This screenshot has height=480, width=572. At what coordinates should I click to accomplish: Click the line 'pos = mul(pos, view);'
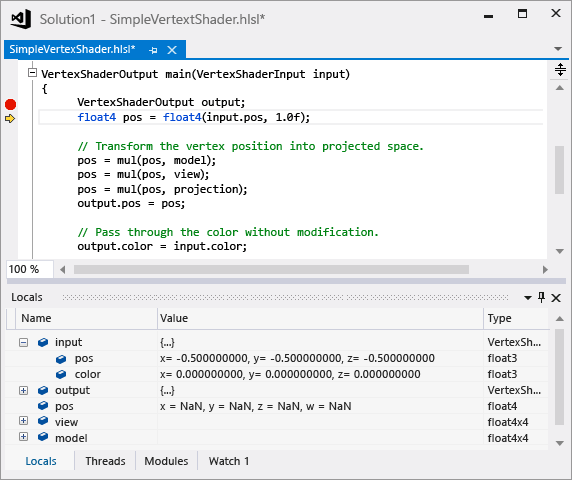pyautogui.click(x=143, y=174)
